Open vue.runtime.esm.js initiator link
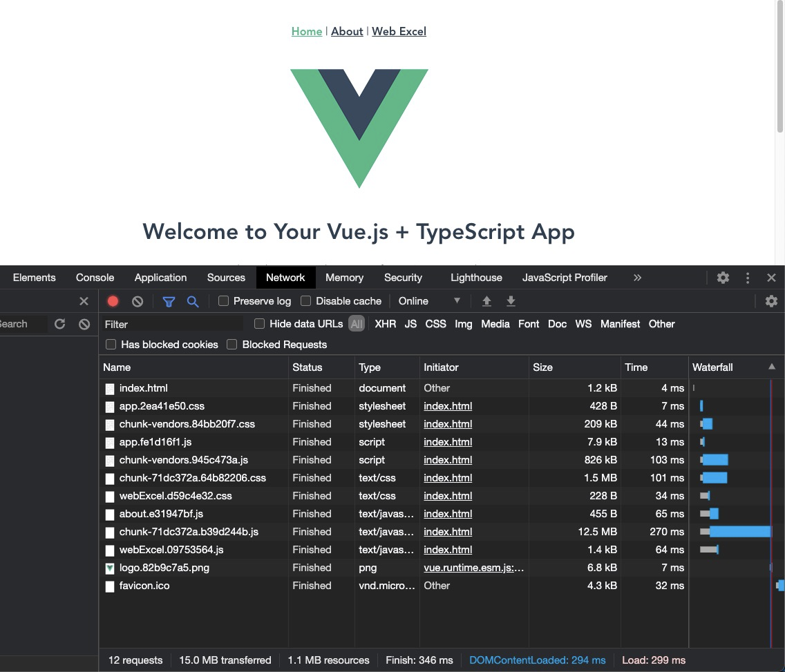Image resolution: width=785 pixels, height=672 pixels. click(473, 568)
